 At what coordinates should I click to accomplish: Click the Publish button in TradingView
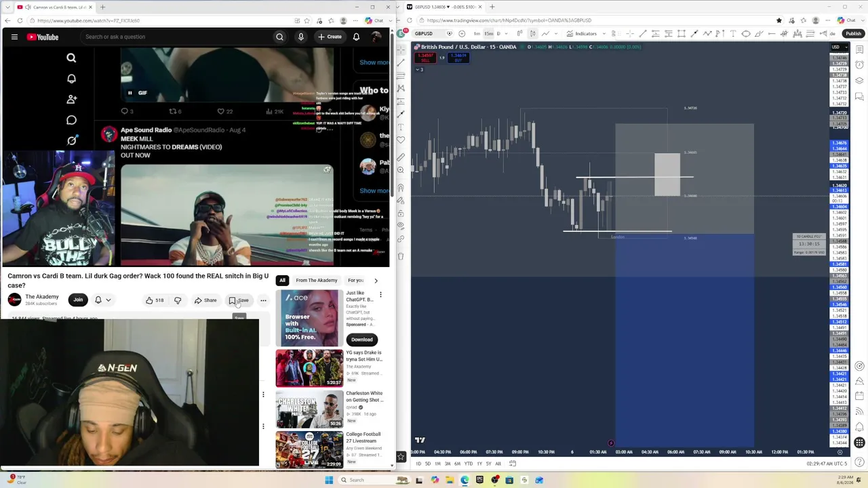coord(853,33)
